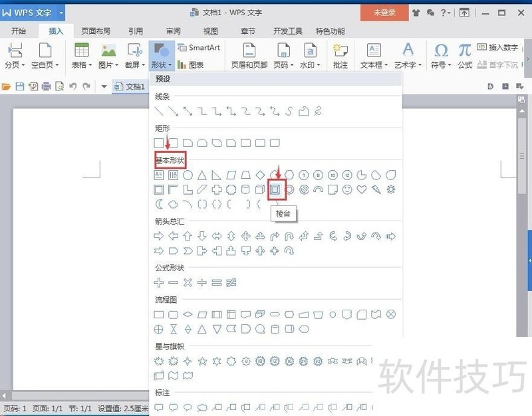The height and width of the screenshot is (416, 532).
Task: Pick the first rectangle in 矩形
Action: 159,143
